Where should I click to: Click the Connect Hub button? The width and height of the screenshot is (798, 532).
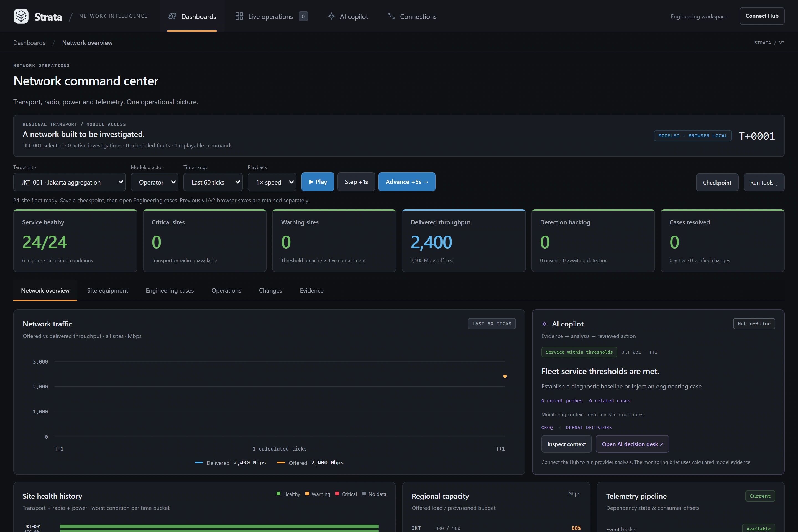[762, 16]
